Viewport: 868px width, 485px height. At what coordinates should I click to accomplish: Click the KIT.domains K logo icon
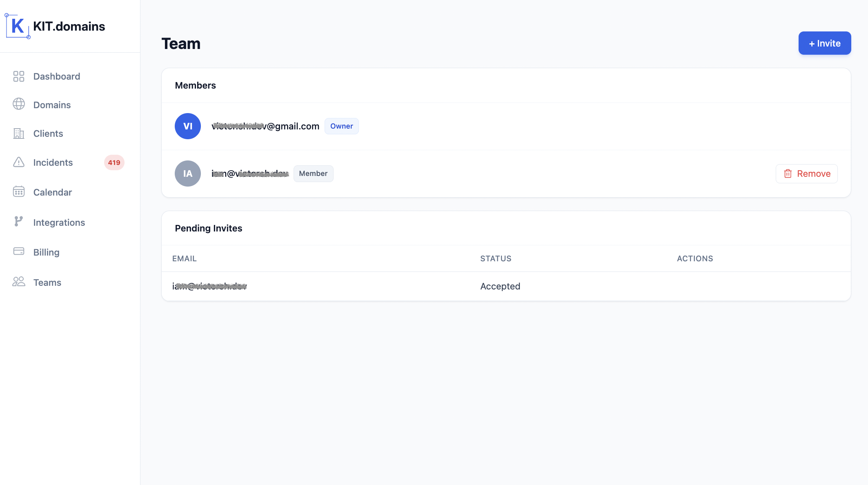pyautogui.click(x=18, y=26)
